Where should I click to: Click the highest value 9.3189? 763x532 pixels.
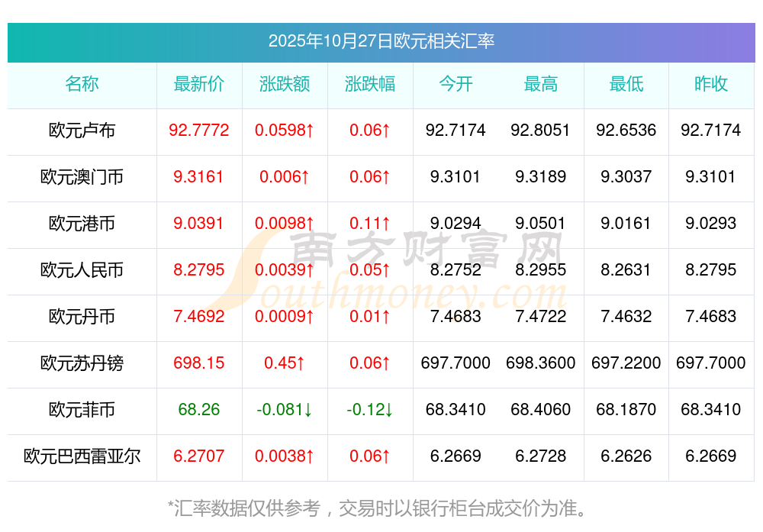[541, 176]
